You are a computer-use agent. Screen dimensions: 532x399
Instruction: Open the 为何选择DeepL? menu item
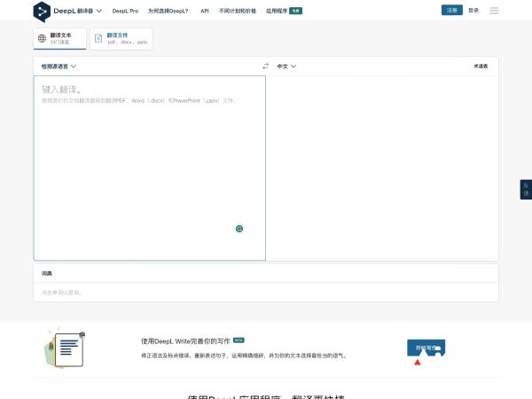(x=168, y=11)
